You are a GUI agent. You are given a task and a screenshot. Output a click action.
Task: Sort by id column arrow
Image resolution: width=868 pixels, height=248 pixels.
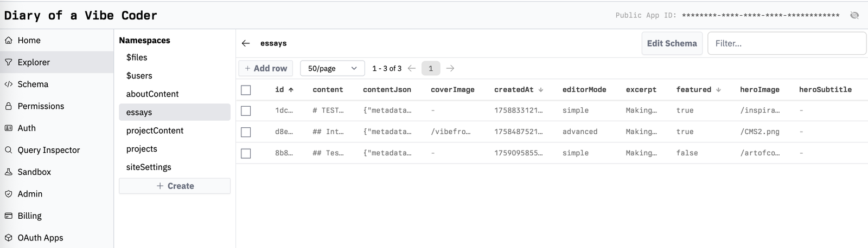click(x=291, y=90)
